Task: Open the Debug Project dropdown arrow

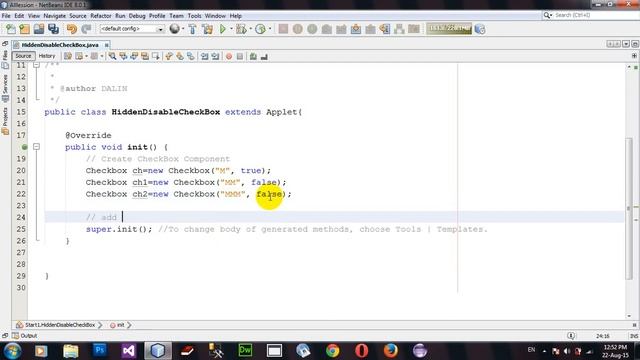Action: [x=251, y=29]
